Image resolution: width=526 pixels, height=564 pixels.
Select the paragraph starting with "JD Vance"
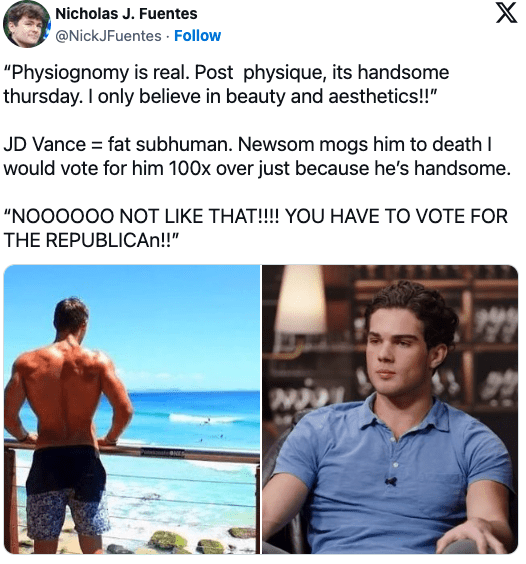tap(257, 156)
